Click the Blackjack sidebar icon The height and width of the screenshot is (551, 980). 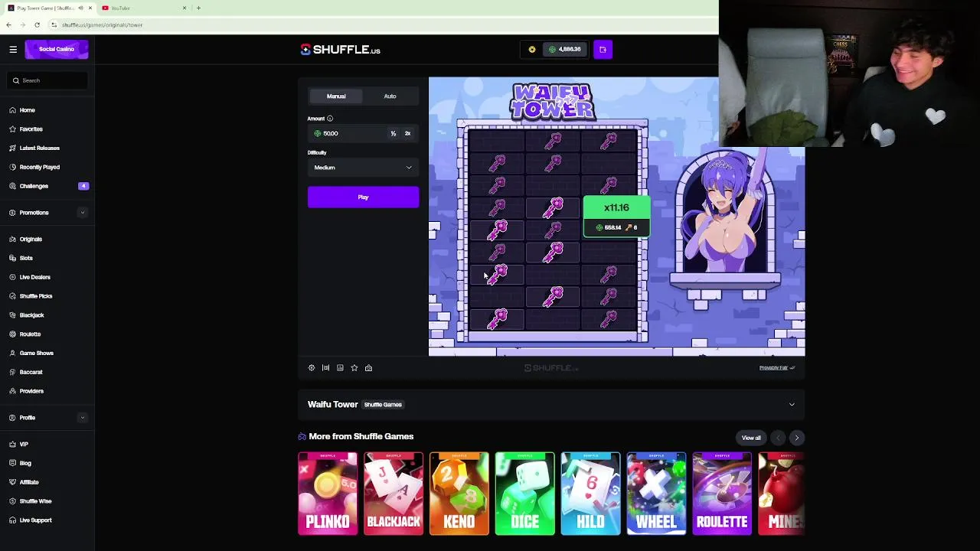13,315
